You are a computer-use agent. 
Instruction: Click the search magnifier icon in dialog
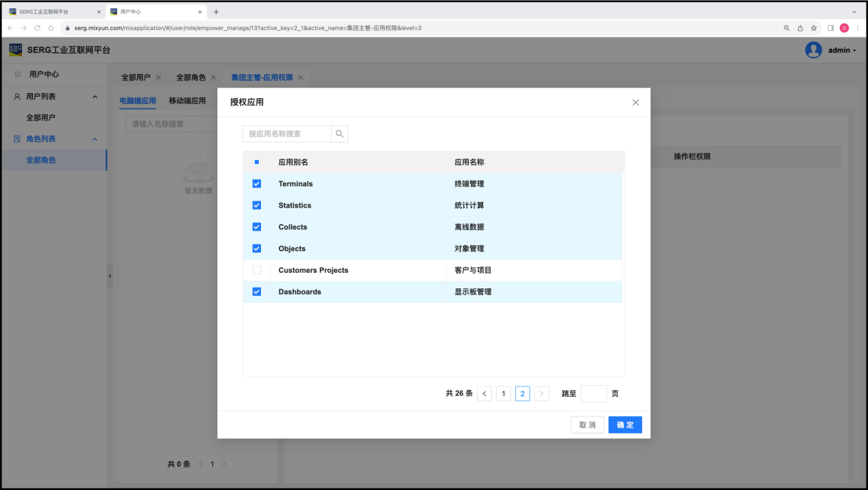pyautogui.click(x=339, y=134)
